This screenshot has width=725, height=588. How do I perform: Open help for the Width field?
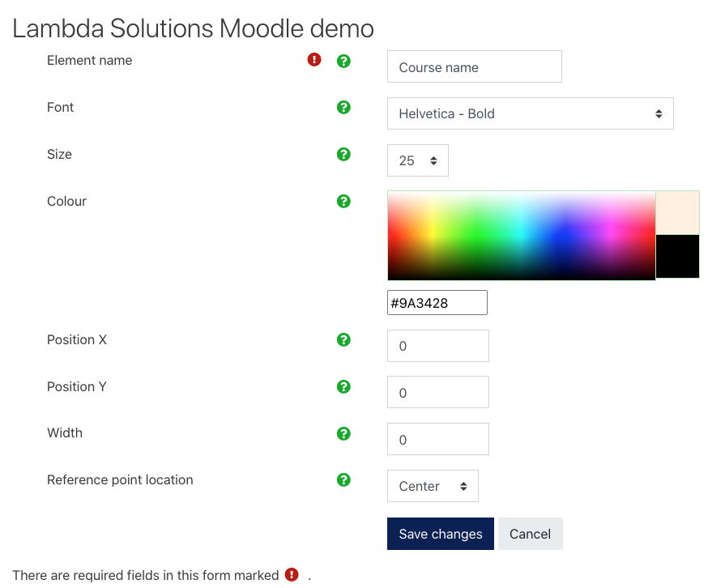(343, 433)
